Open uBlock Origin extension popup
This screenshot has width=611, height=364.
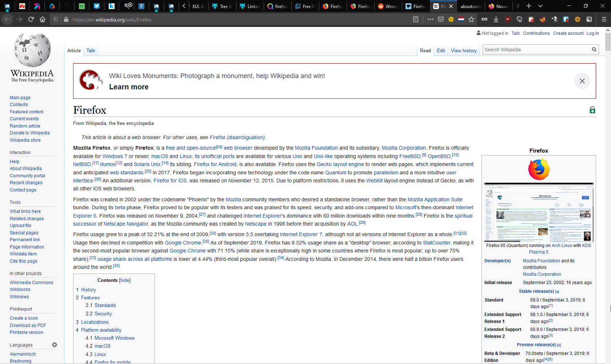(508, 19)
